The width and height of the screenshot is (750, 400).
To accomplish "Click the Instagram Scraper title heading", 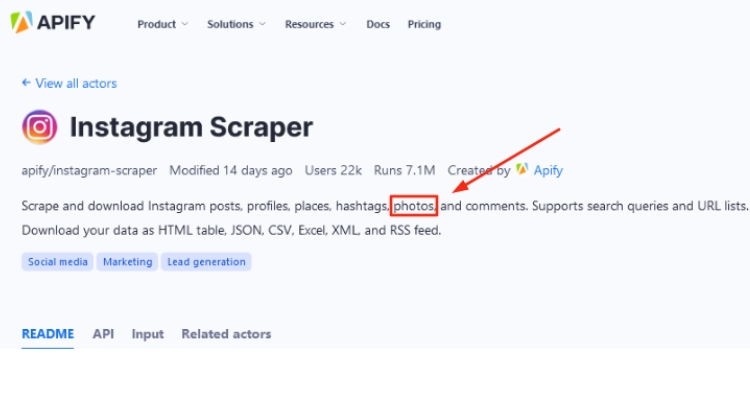I will (x=191, y=127).
